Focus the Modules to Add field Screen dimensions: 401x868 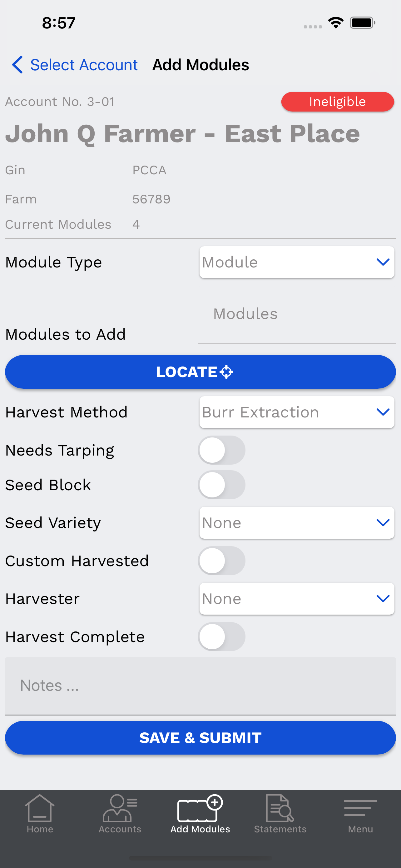297,323
